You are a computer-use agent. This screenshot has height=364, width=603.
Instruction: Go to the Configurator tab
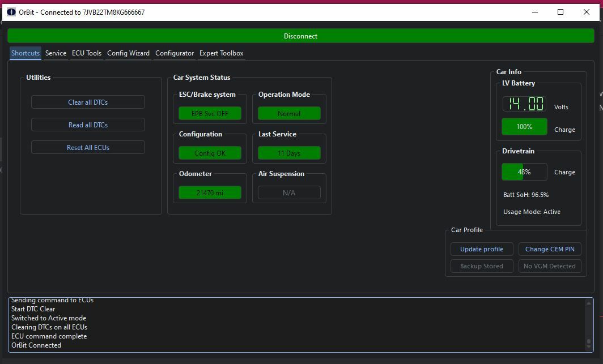[x=175, y=53]
